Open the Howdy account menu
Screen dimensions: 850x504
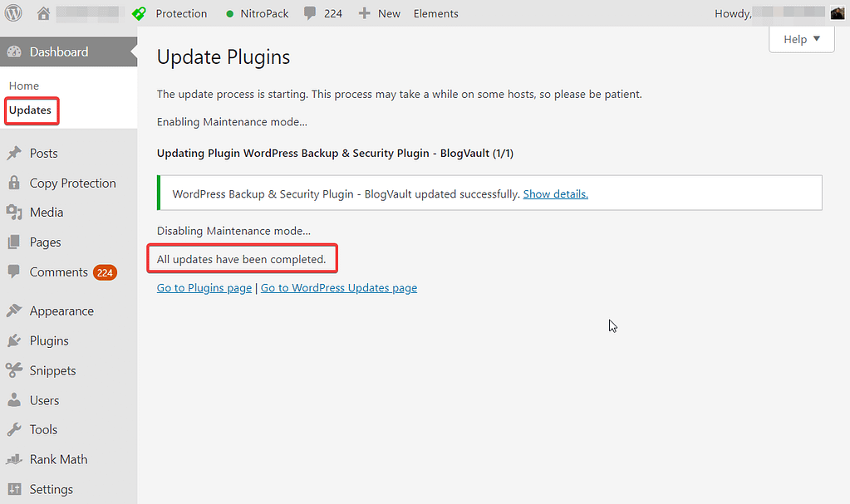[x=733, y=13]
